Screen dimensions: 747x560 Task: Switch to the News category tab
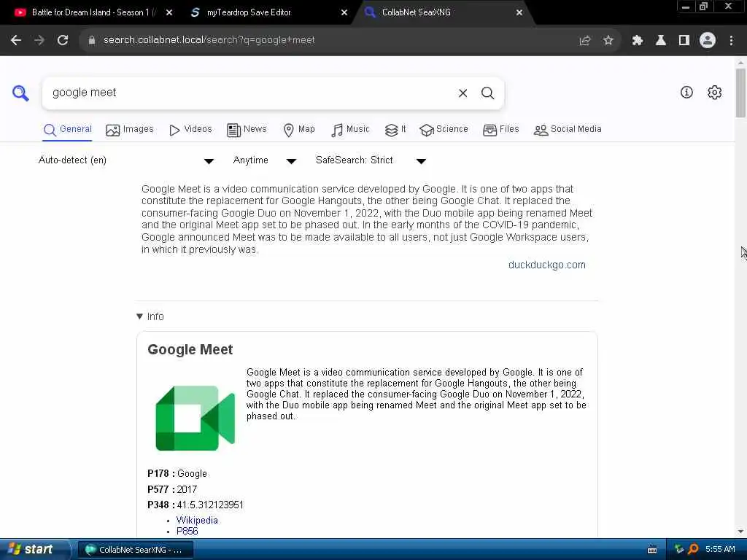pyautogui.click(x=247, y=130)
